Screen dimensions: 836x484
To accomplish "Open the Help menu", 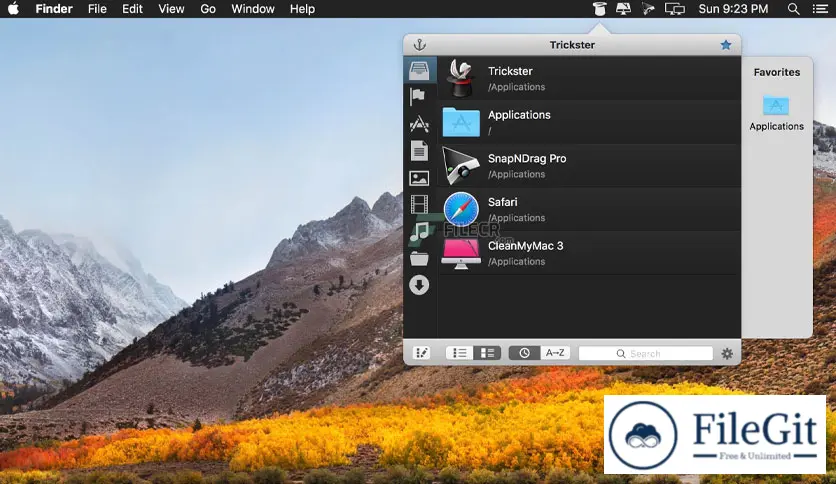I will (302, 9).
